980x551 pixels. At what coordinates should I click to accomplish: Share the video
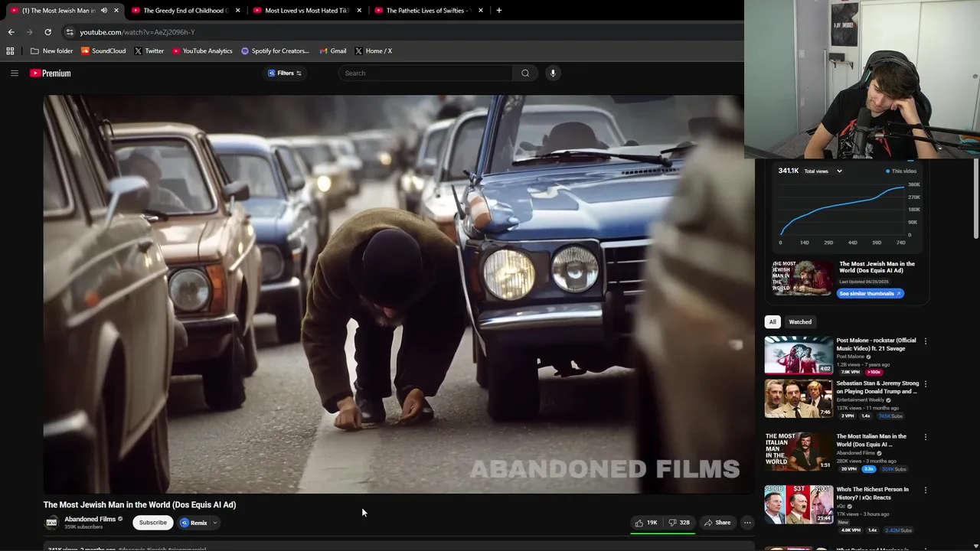[718, 523]
